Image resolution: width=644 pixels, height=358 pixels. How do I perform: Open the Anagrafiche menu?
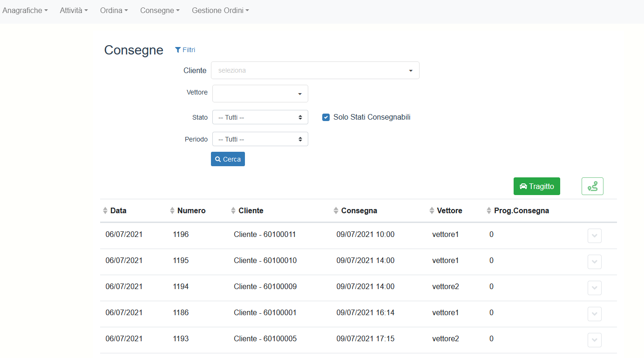pos(25,10)
